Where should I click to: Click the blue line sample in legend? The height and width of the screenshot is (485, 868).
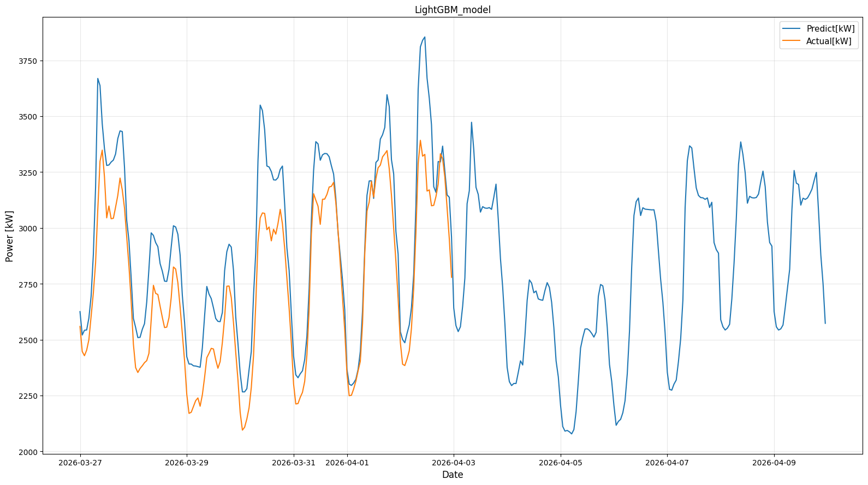(792, 29)
